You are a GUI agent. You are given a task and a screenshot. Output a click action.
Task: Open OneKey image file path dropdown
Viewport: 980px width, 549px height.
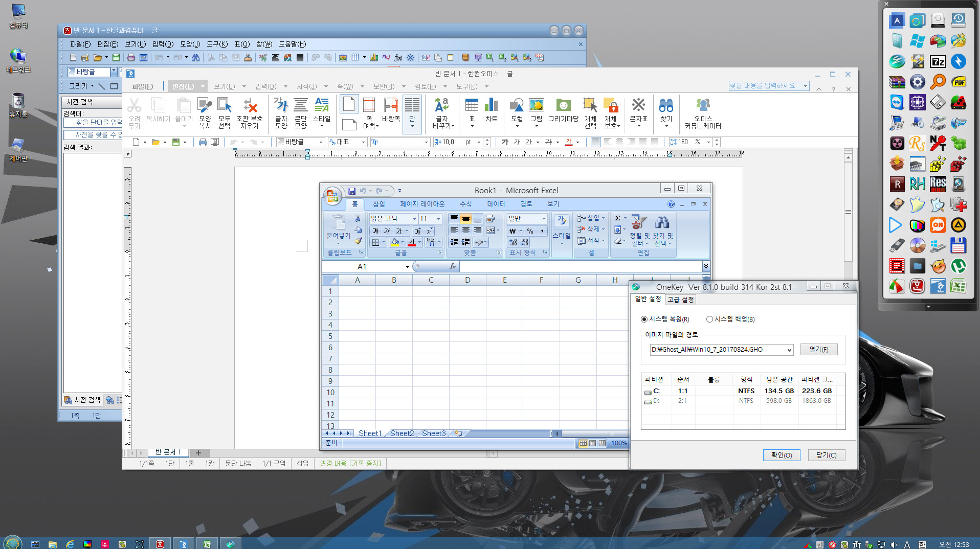click(x=789, y=350)
